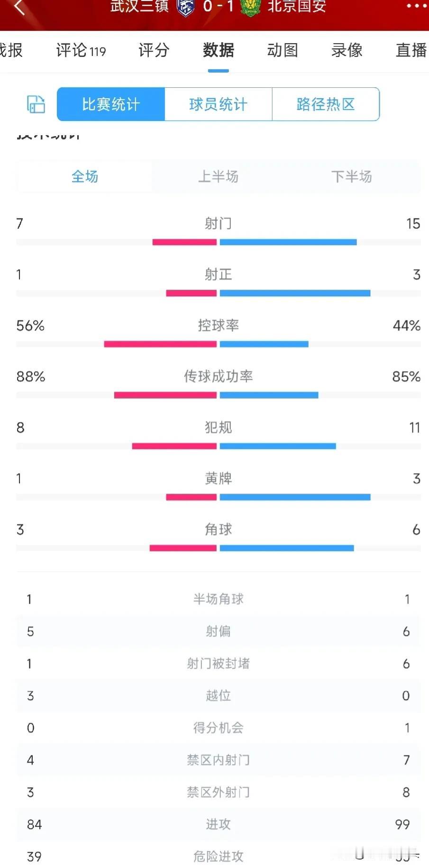Open the 动图 GIFs tab
The width and height of the screenshot is (429, 868).
pos(283,50)
